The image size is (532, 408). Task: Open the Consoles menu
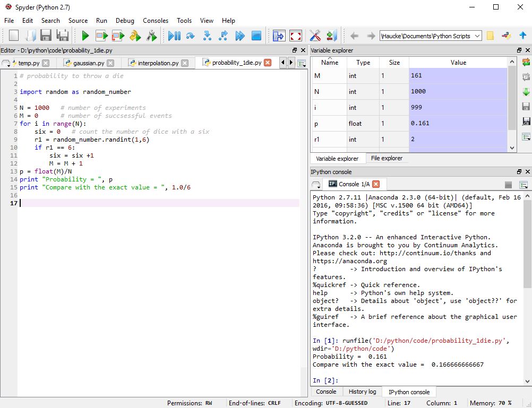click(155, 21)
